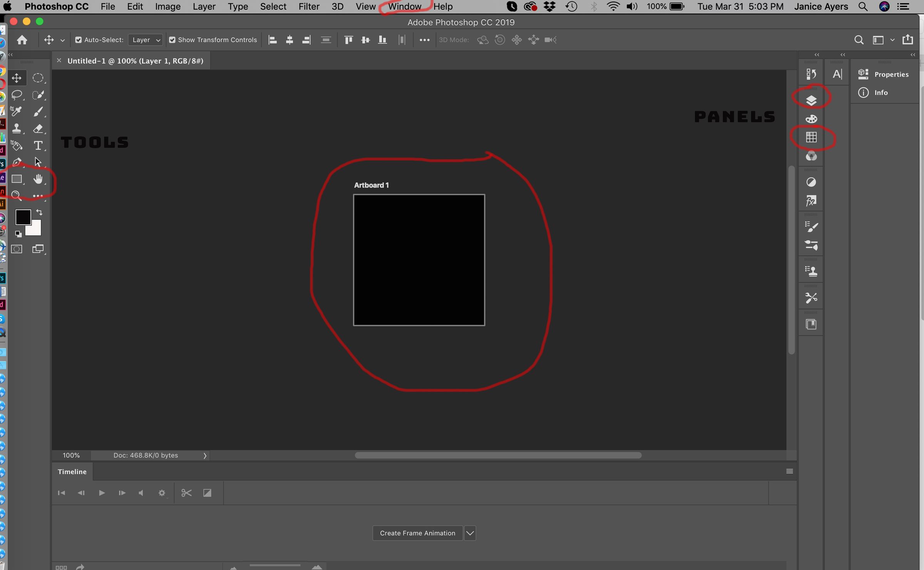Toggle Quick Mask mode
This screenshot has height=570, width=924.
coord(17,249)
